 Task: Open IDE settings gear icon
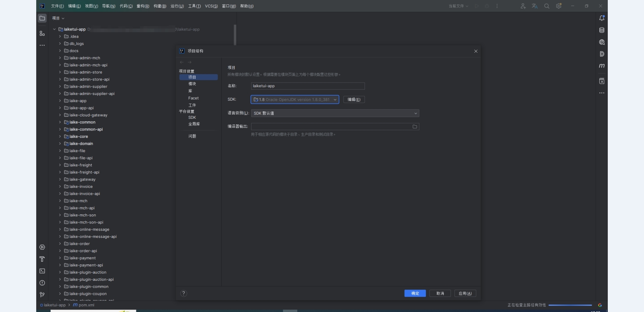558,6
